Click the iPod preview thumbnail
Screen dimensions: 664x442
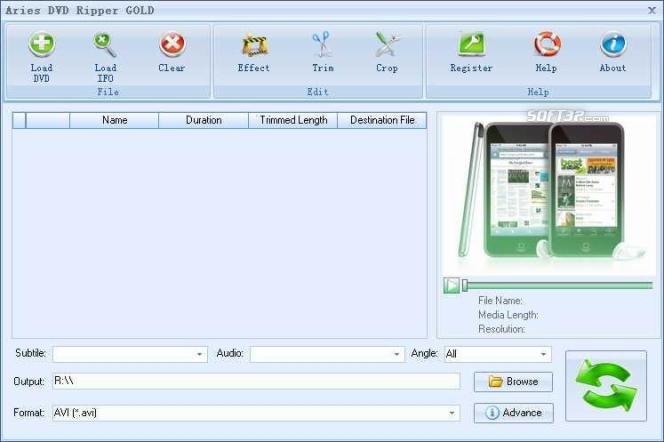548,195
